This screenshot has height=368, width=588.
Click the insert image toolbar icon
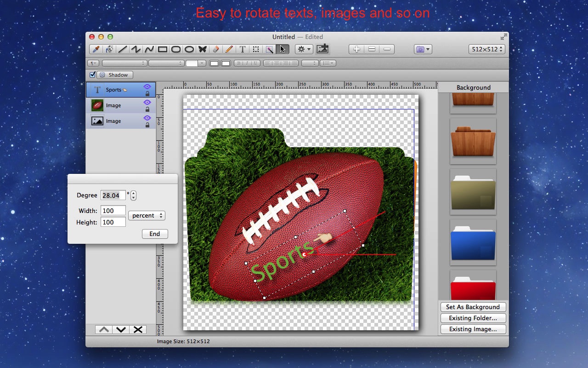pyautogui.click(x=323, y=49)
